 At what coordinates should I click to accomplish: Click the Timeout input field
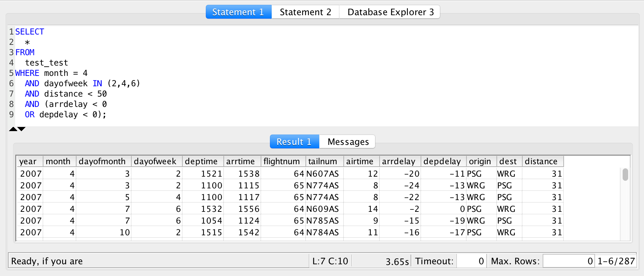(x=471, y=261)
